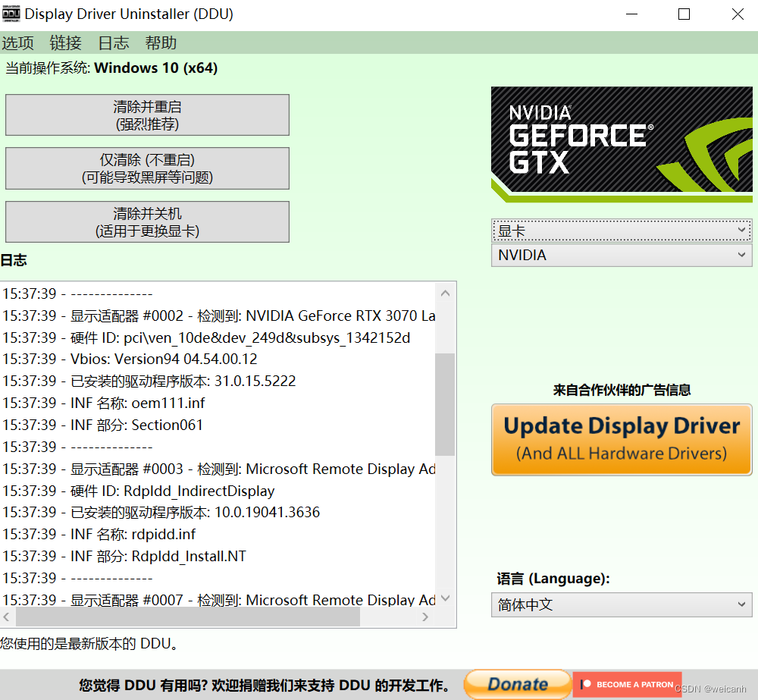Click 清除并重启 (强烈推荐) button
The height and width of the screenshot is (700, 758).
coord(148,115)
